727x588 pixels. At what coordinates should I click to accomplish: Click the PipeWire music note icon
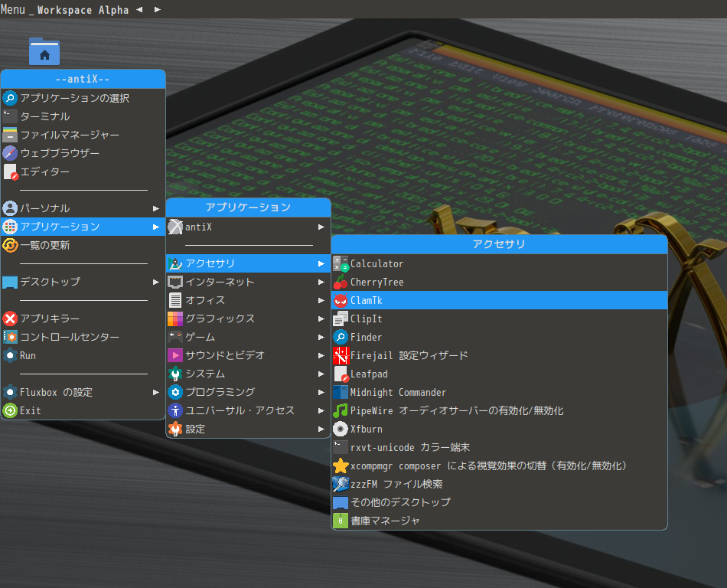341,410
